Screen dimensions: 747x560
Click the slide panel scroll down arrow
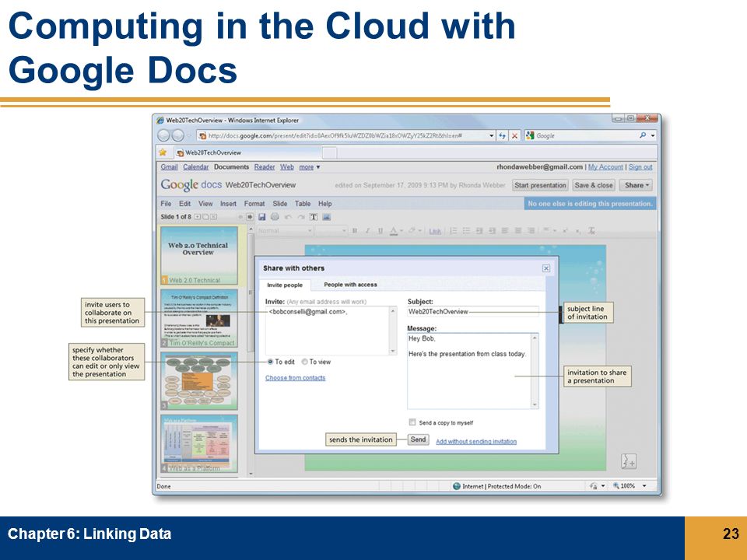pyautogui.click(x=251, y=474)
